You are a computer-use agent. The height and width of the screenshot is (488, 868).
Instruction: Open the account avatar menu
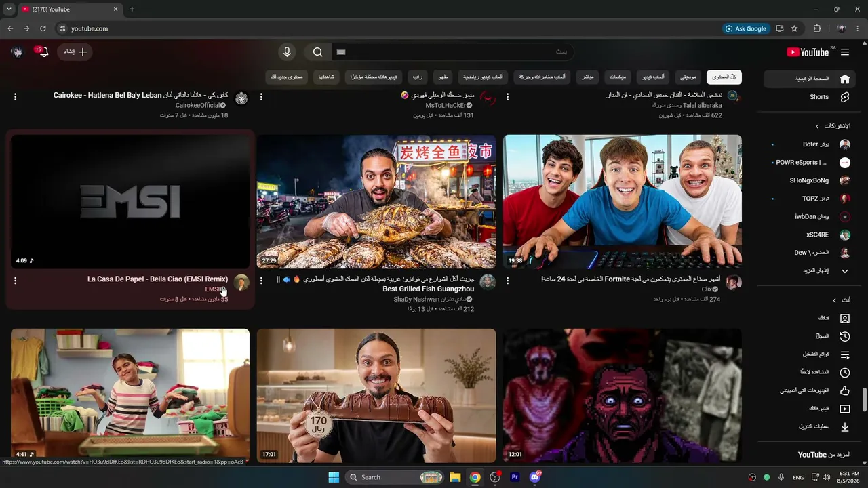click(x=17, y=52)
